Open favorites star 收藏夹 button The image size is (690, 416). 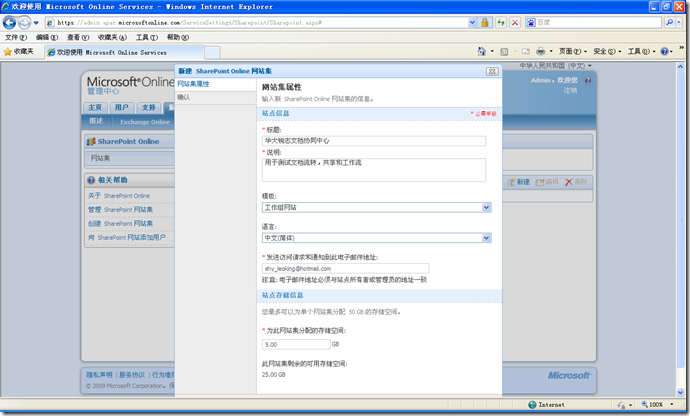[x=18, y=52]
